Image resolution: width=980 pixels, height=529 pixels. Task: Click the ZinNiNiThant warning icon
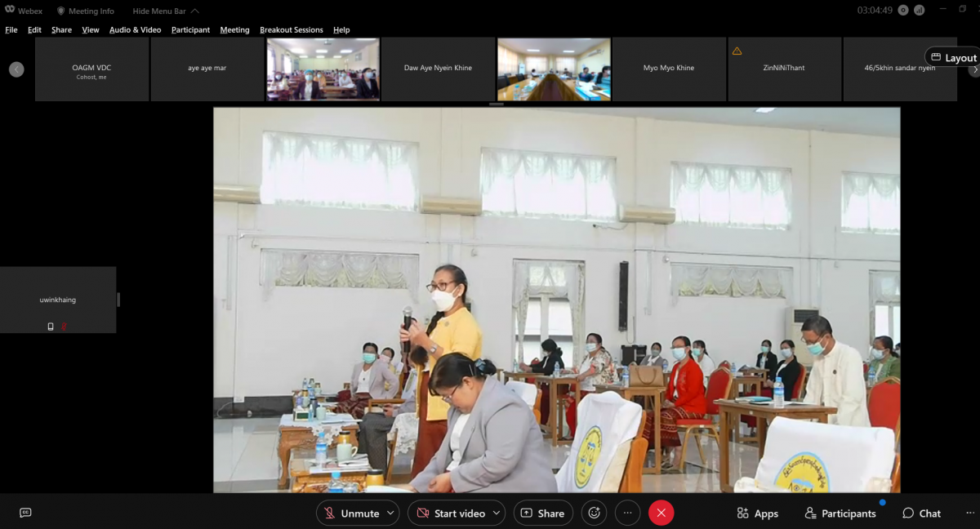[737, 51]
